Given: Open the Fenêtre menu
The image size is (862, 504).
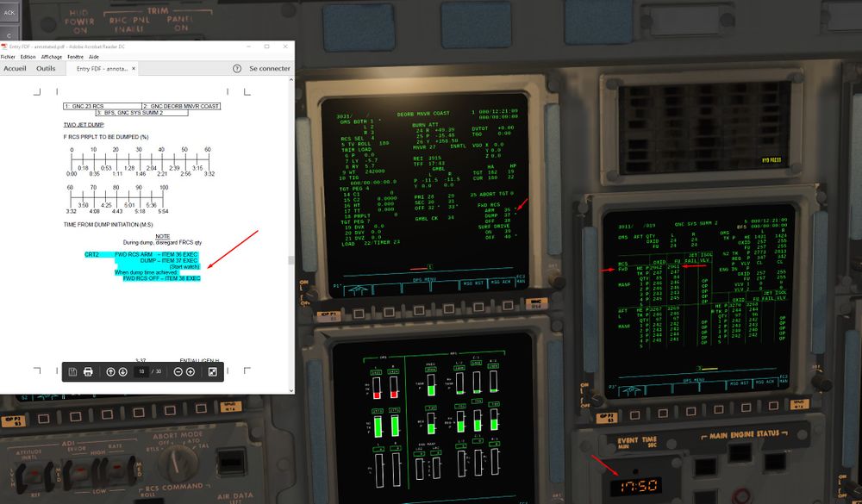Looking at the screenshot, I should tap(76, 57).
